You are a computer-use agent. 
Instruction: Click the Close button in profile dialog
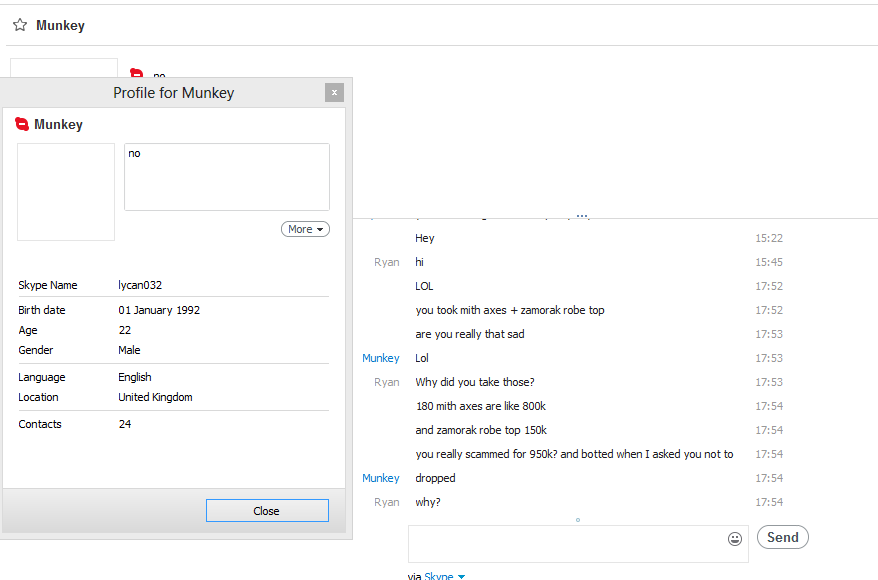tap(267, 511)
